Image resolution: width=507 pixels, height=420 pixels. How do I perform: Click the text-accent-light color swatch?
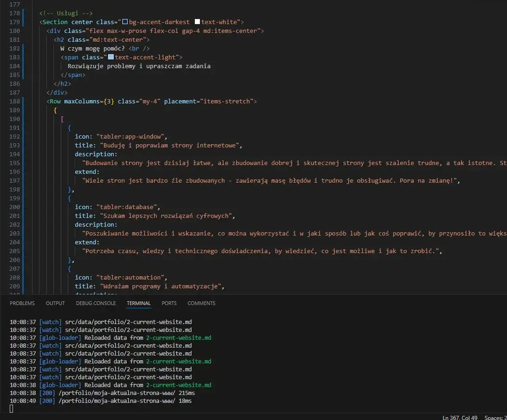(111, 57)
